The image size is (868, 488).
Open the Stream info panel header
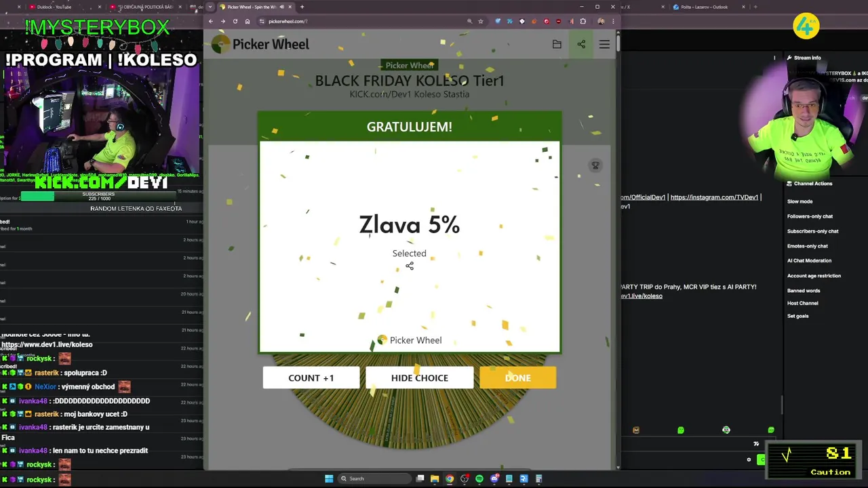click(804, 58)
